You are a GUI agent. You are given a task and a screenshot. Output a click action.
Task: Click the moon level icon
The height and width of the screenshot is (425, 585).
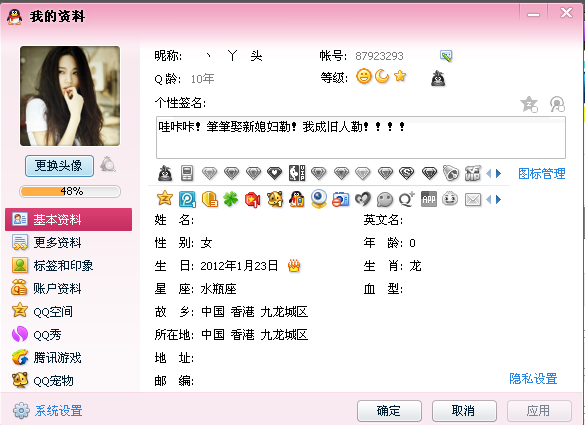click(x=382, y=76)
